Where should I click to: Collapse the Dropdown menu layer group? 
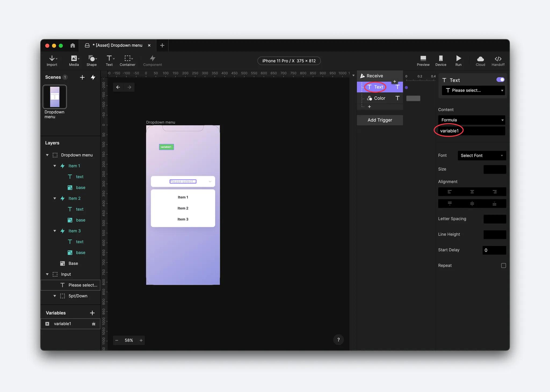pos(47,155)
